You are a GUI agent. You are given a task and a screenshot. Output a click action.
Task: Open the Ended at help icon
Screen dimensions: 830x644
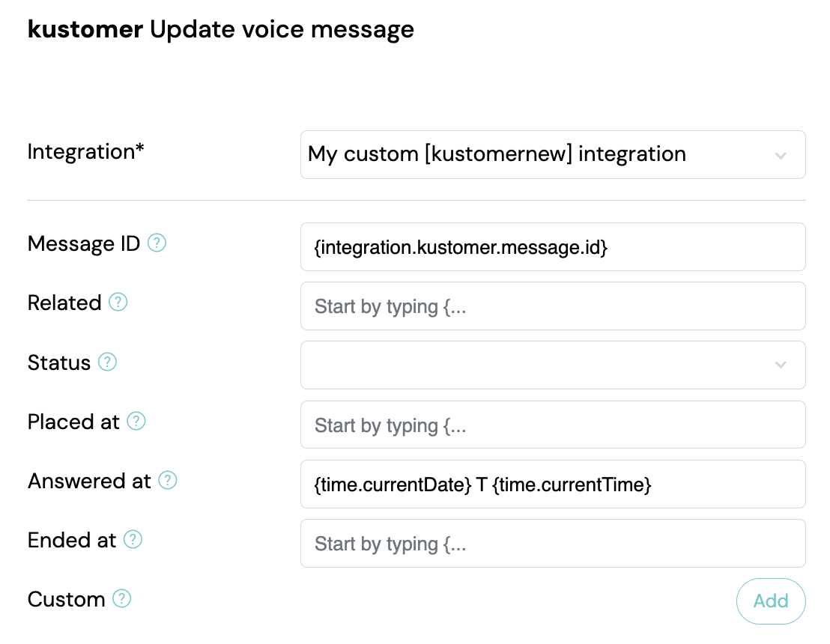point(133,540)
